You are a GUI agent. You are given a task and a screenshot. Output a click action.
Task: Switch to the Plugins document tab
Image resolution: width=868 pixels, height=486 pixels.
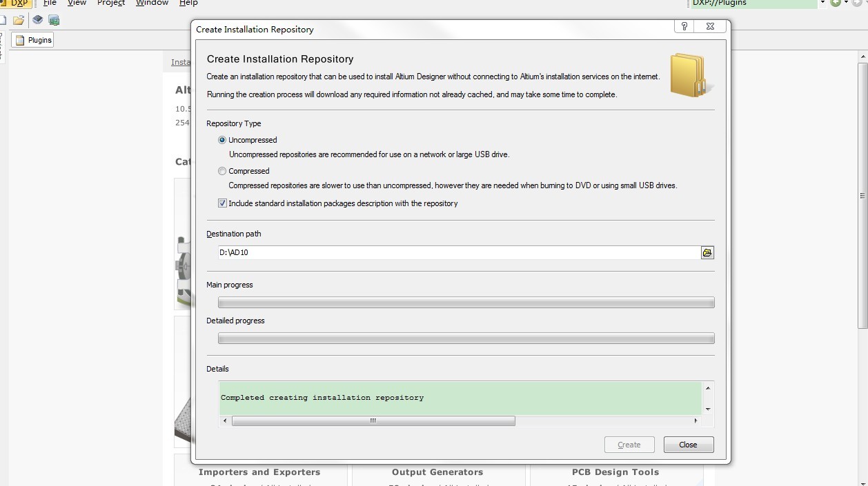[33, 40]
